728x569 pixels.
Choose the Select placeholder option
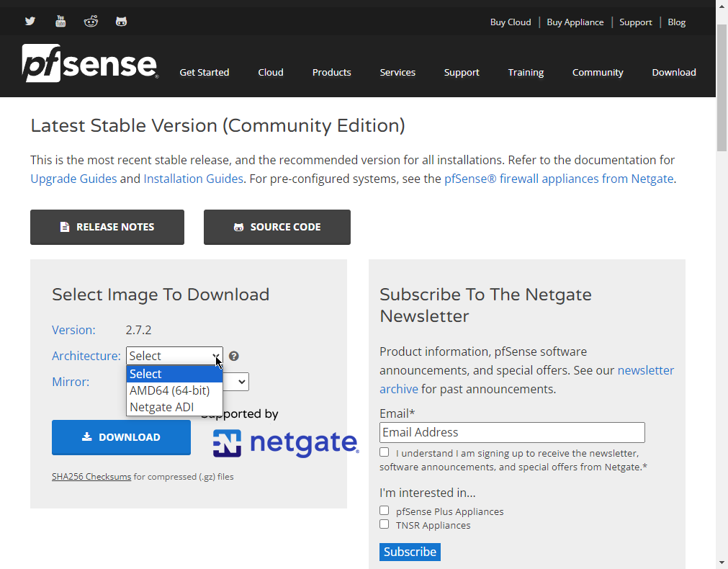pos(174,374)
